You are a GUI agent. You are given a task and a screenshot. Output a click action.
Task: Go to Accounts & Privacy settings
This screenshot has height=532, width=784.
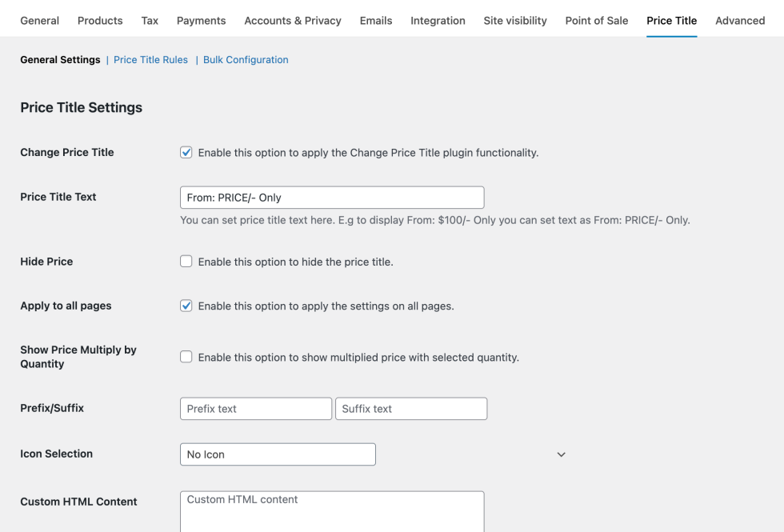pyautogui.click(x=292, y=20)
